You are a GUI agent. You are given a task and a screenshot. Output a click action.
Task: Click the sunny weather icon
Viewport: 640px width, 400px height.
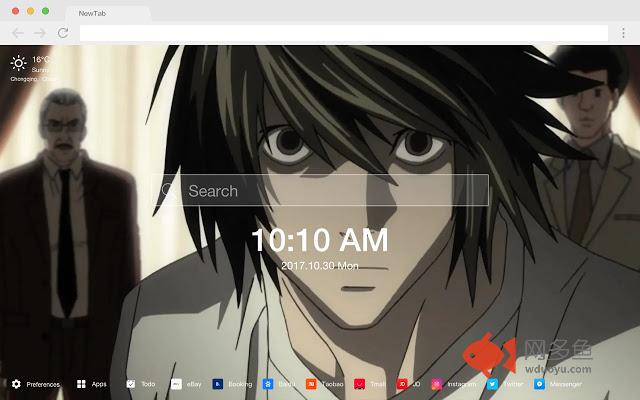click(18, 63)
